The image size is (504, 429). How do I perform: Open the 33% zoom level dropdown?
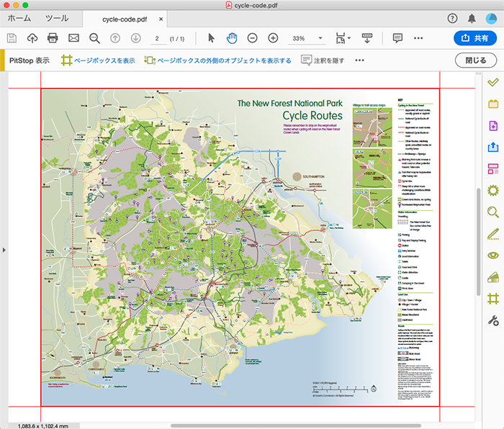coord(307,39)
